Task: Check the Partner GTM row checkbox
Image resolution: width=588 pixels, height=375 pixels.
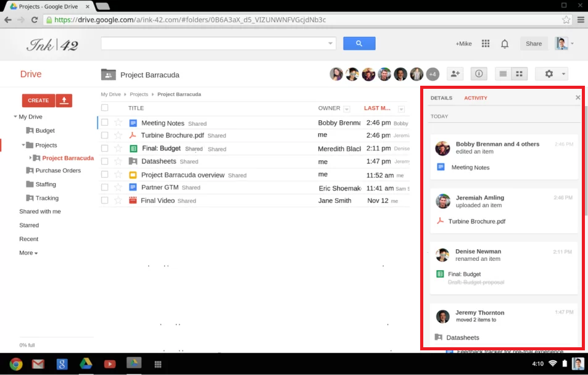Action: (x=105, y=187)
